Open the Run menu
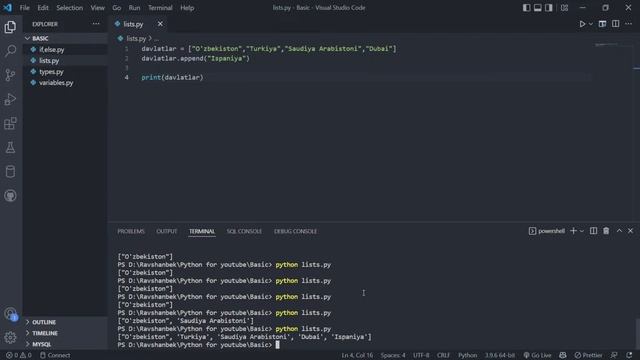Image resolution: width=640 pixels, height=360 pixels. [134, 8]
